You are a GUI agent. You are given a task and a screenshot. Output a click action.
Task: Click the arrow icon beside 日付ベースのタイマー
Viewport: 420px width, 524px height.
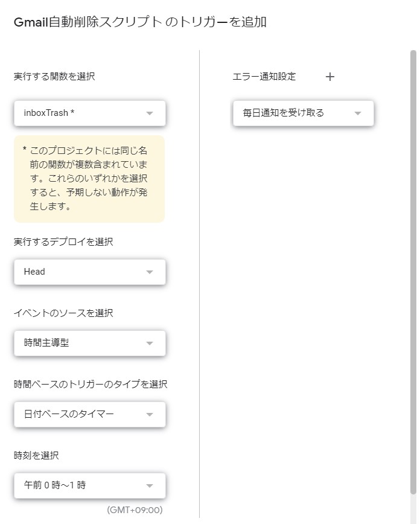click(150, 415)
